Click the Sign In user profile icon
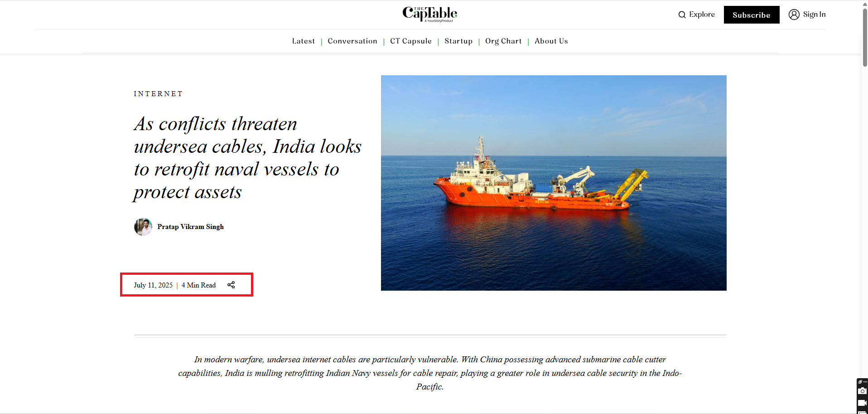868x414 pixels. coord(794,15)
